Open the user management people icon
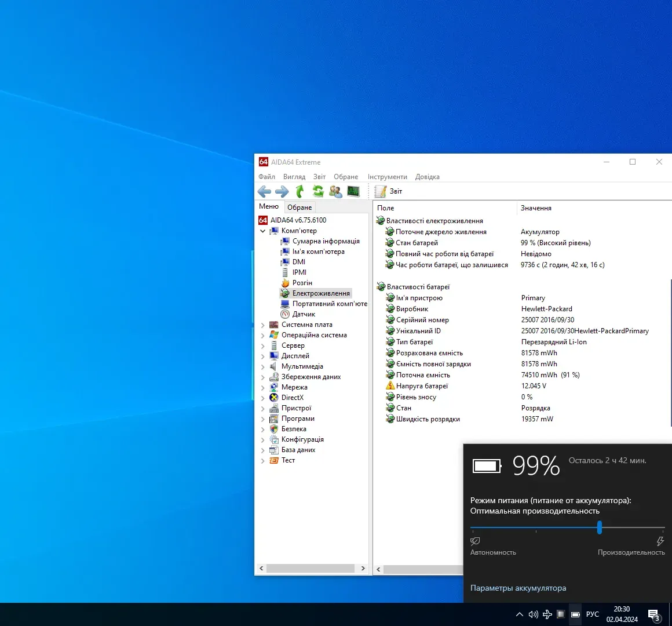672x626 pixels. pos(335,191)
